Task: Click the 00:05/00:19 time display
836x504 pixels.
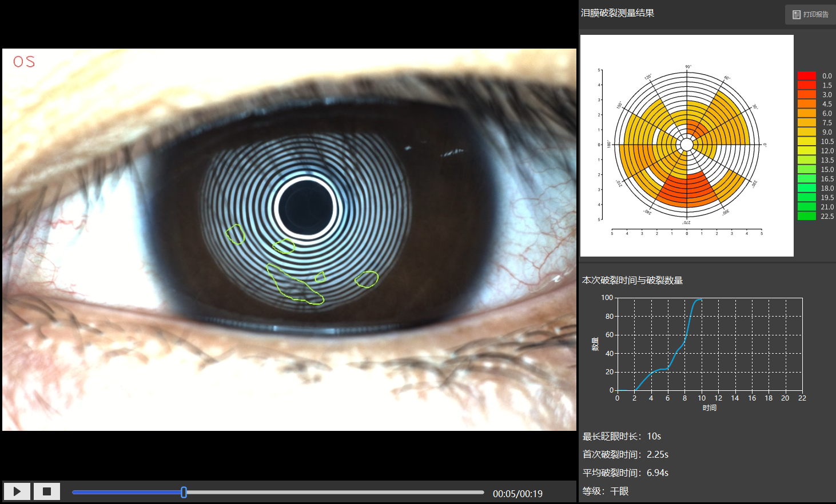Action: 517,494
